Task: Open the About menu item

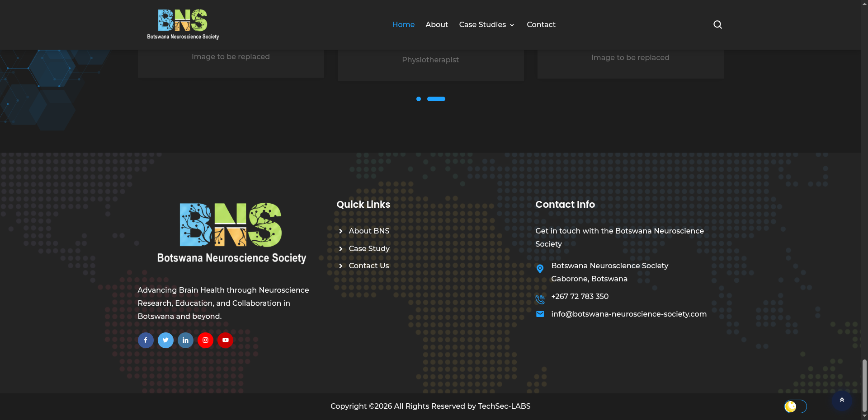Action: point(437,24)
